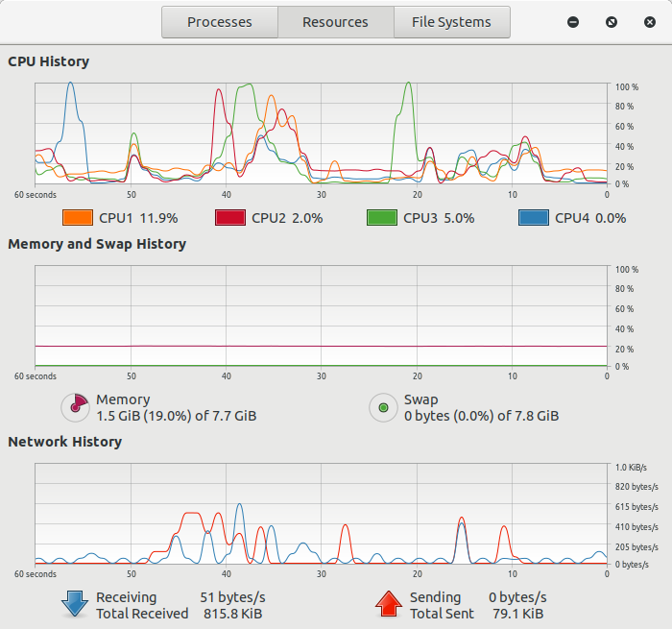Minimize the System Monitor window
672x629 pixels.
573,22
